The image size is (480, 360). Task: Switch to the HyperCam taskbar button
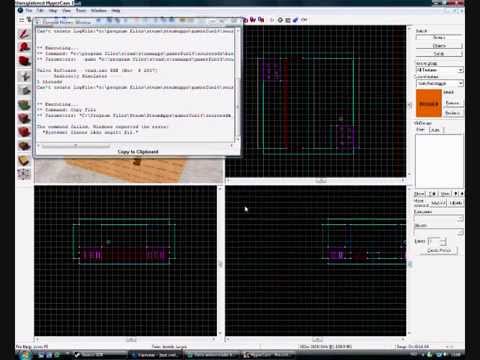(269, 355)
